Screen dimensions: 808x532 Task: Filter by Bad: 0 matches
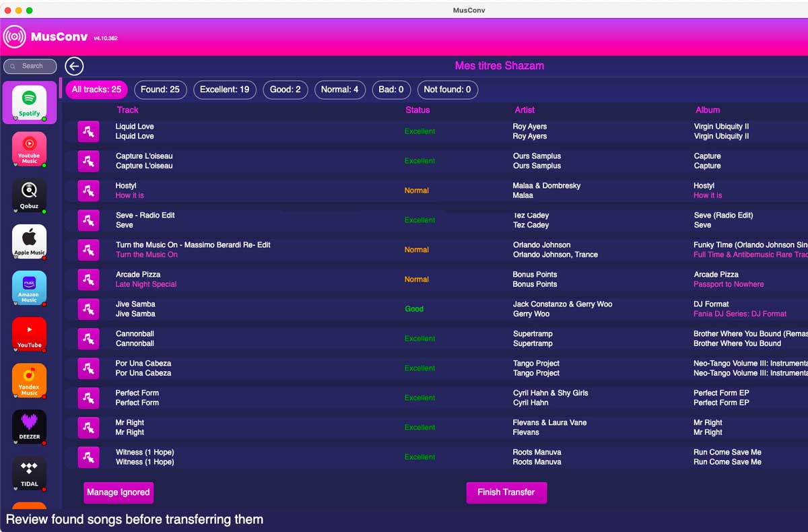(x=391, y=90)
